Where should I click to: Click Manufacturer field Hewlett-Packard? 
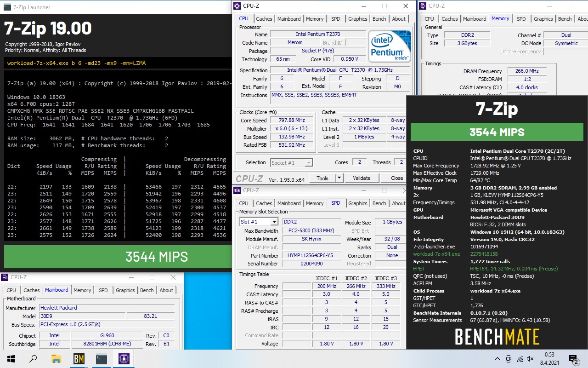tap(107, 308)
